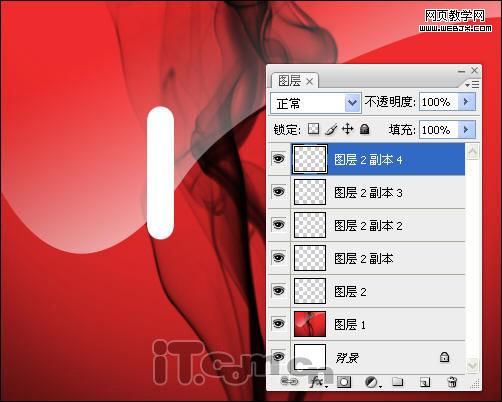Click the padlock on 背景 layer
The width and height of the screenshot is (502, 402).
click(x=444, y=357)
